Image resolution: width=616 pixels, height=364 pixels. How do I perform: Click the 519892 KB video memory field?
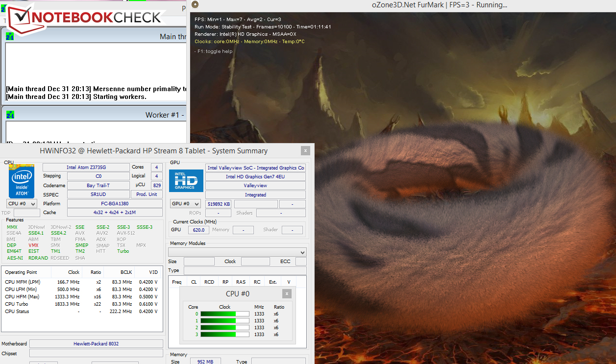219,204
